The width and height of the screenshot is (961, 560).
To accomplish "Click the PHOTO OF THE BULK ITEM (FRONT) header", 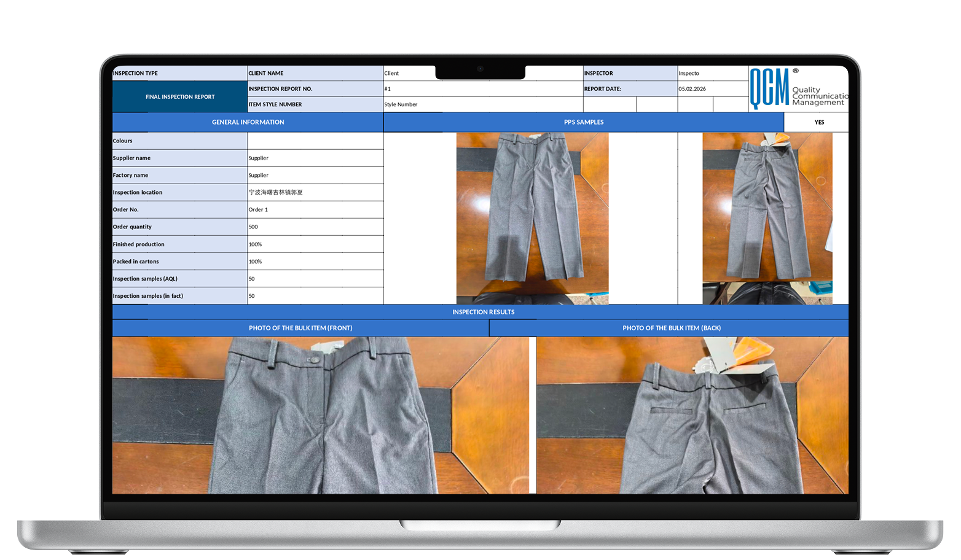I will (x=301, y=328).
